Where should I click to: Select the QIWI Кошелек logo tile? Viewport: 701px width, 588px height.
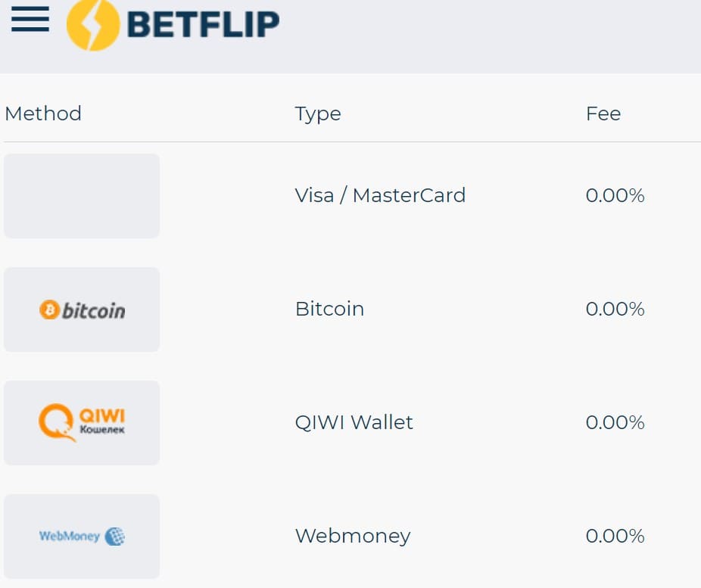tap(82, 423)
